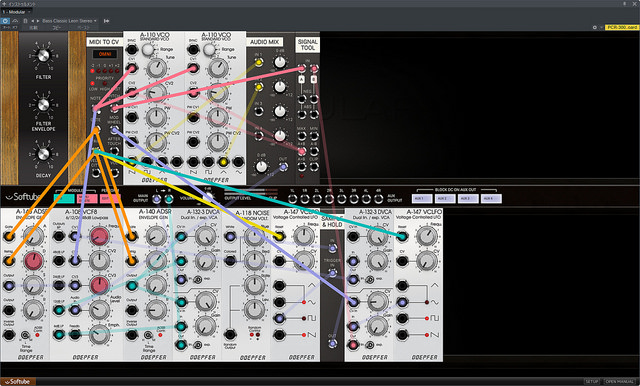Expand the small arrow beside the gear icon
This screenshot has height=386, width=640.
click(601, 27)
